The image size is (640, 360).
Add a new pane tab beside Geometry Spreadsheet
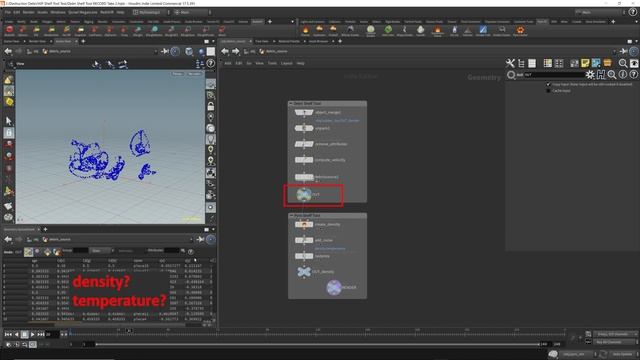tap(45, 229)
